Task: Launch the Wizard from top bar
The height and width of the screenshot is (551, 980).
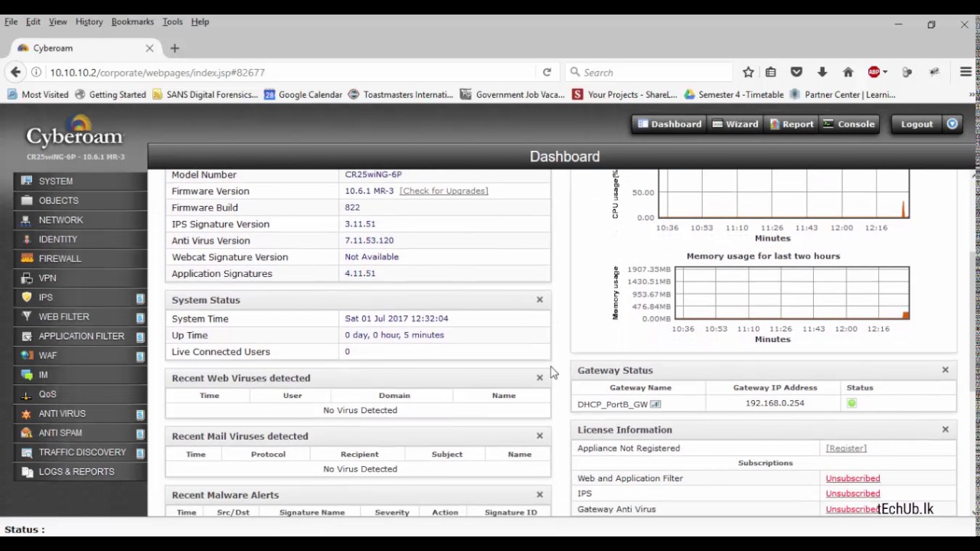Action: [735, 124]
